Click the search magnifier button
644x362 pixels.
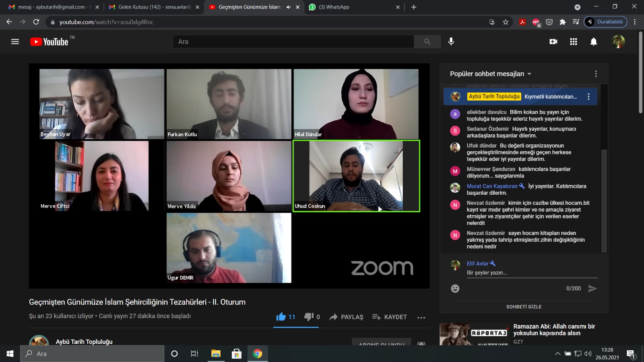427,41
